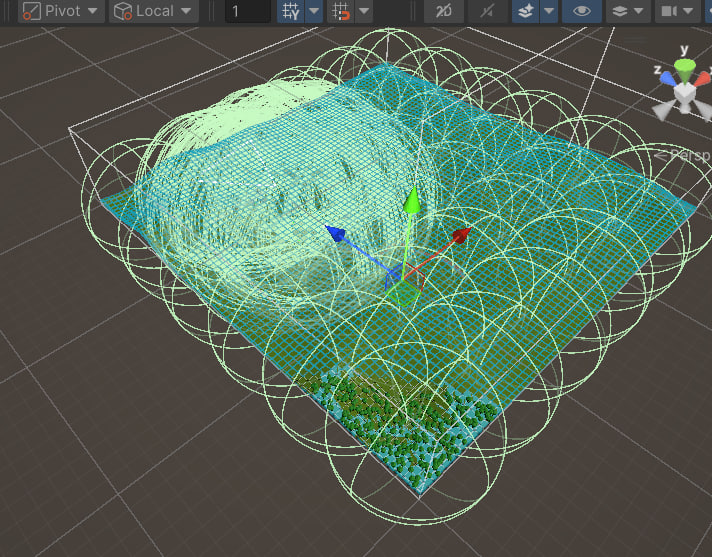Toggle grid snapping with the magnet icon
The height and width of the screenshot is (557, 712).
click(x=341, y=11)
